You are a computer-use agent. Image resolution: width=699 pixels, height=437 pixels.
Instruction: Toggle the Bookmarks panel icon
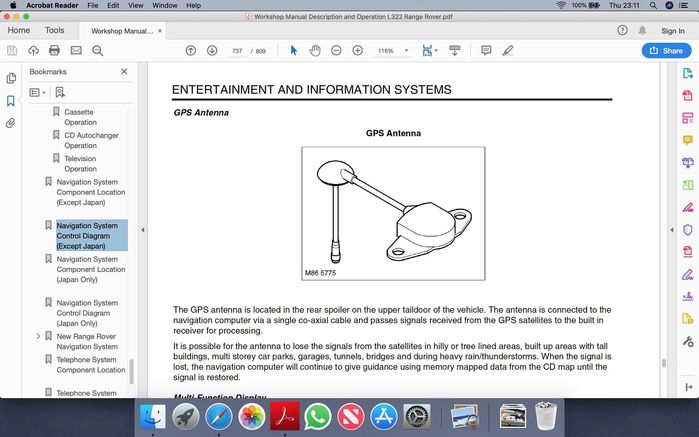[11, 101]
